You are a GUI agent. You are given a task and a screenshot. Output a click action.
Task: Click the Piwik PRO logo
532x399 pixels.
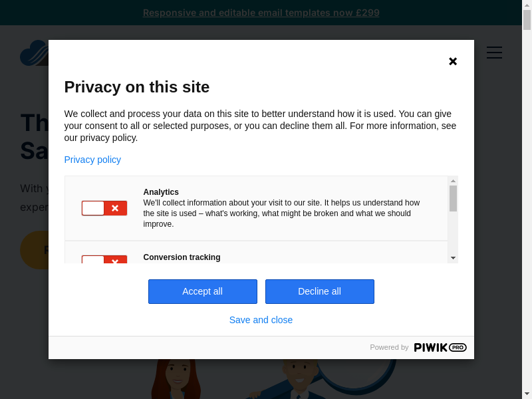pyautogui.click(x=440, y=347)
